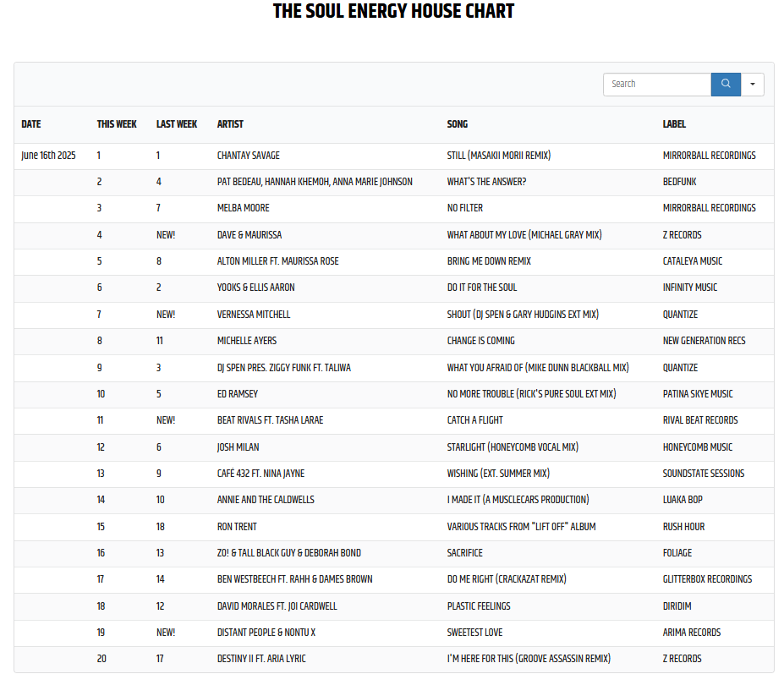784x685 pixels.
Task: Click artist BEAT RIVALS FT. TASHA LARAE
Action: [x=270, y=420]
